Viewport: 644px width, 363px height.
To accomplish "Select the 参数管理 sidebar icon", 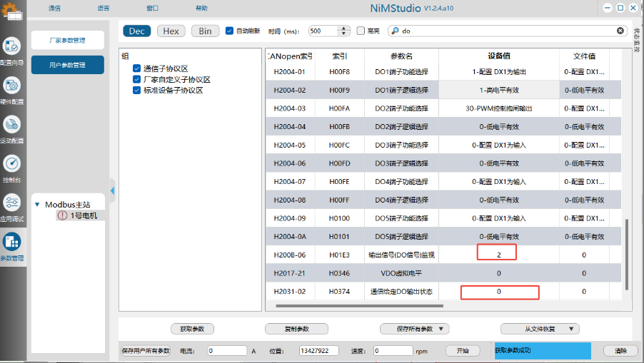I will pyautogui.click(x=12, y=242).
